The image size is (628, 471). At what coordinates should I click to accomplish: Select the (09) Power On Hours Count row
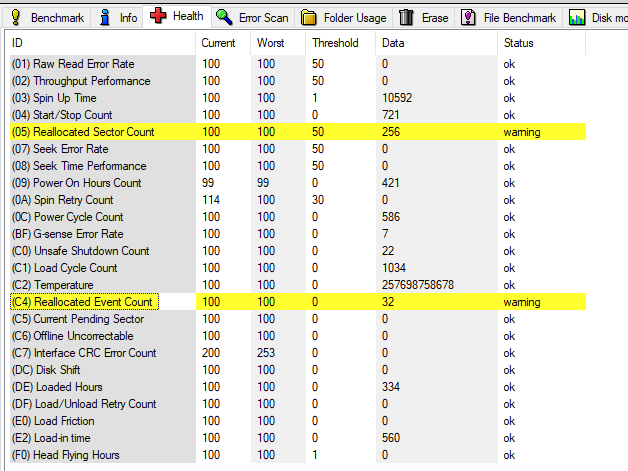[x=298, y=183]
